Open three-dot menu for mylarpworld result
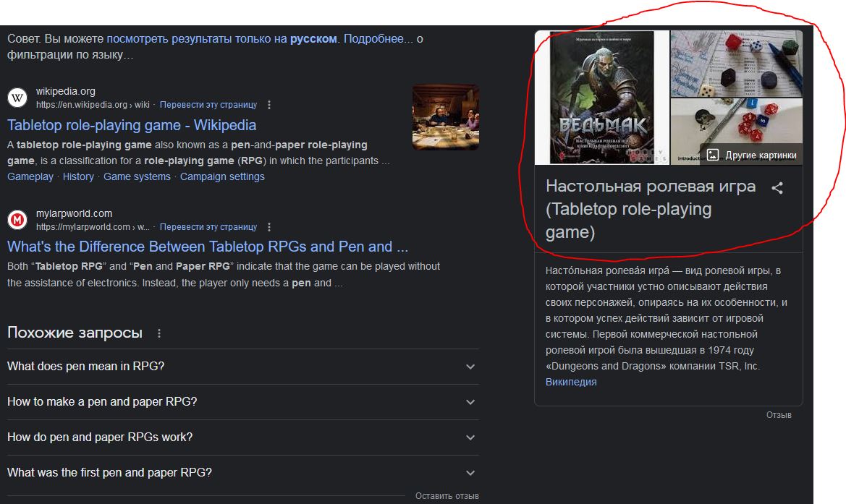The height and width of the screenshot is (504, 846). (269, 227)
